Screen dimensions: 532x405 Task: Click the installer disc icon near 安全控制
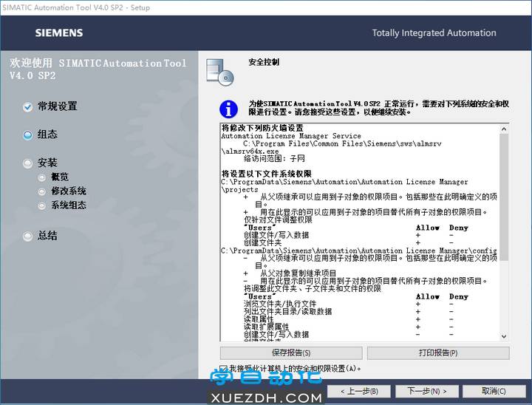click(x=220, y=72)
